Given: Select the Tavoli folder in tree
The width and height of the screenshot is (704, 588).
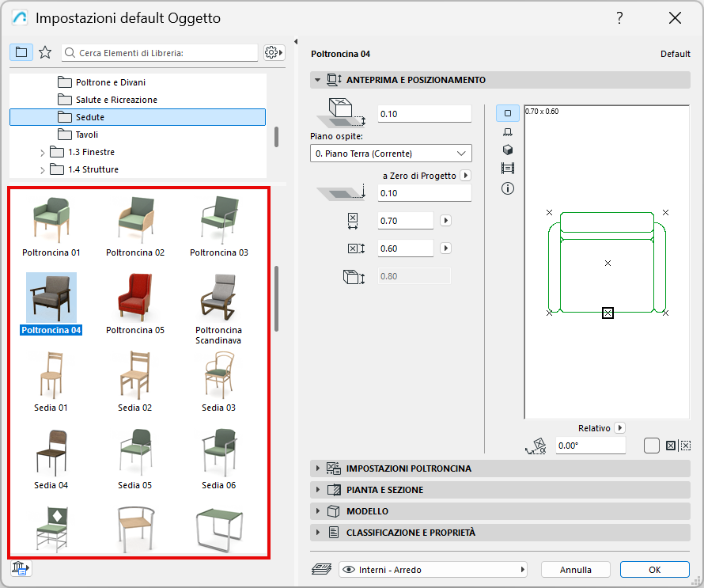Looking at the screenshot, I should point(87,135).
